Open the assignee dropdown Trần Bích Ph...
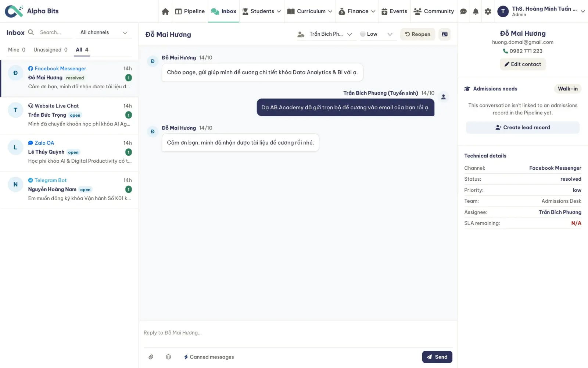Screen dimensions: 588x368 (x=326, y=34)
